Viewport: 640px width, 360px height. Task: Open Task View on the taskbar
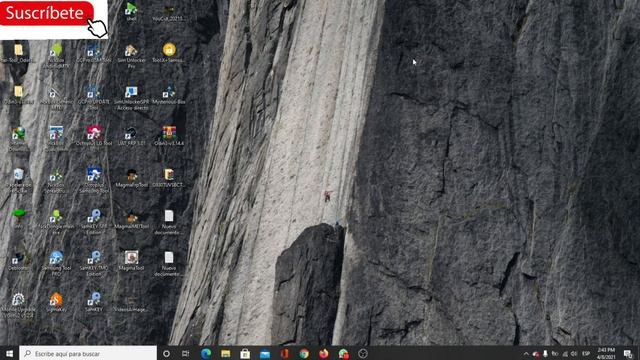coord(186,353)
